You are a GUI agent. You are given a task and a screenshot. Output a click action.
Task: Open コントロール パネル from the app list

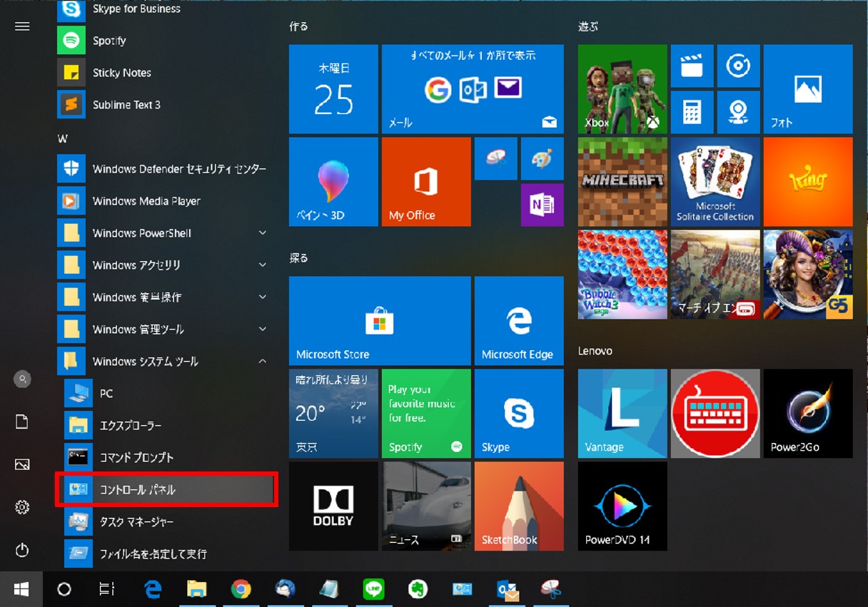pyautogui.click(x=166, y=490)
